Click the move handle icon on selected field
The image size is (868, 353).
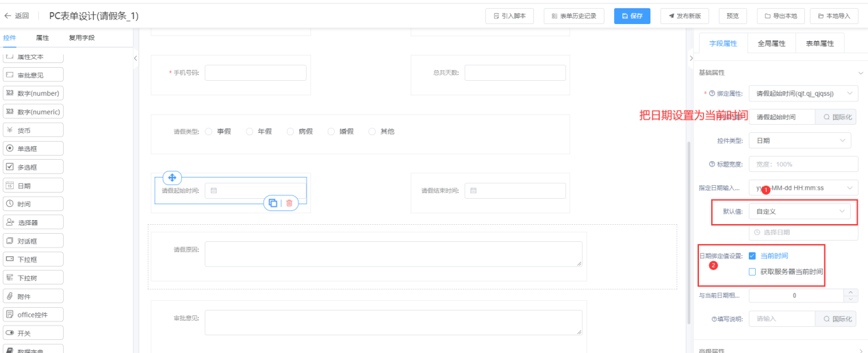point(173,178)
